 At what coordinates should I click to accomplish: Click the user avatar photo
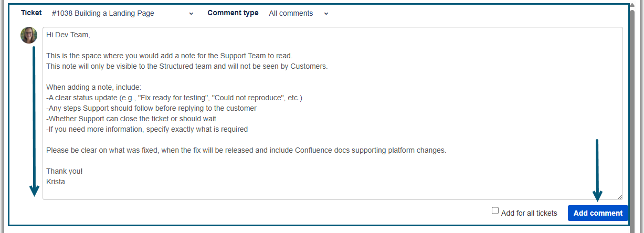[29, 35]
